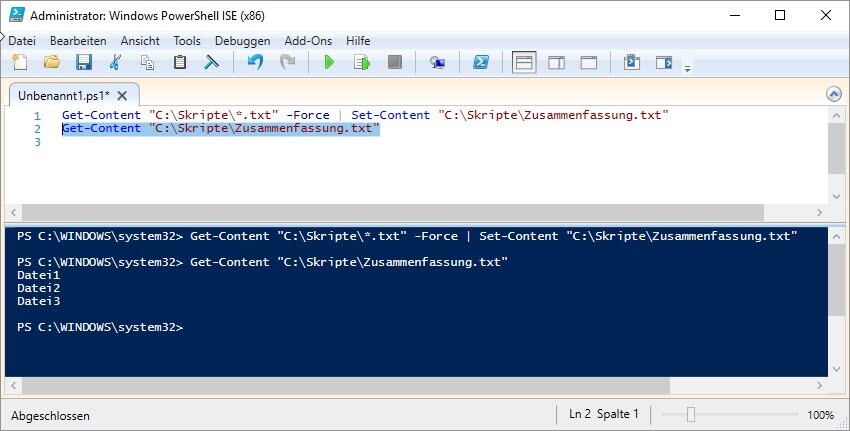Open the New Remote PowerShell tab icon
Screen dimensions: 850x431
[437, 63]
